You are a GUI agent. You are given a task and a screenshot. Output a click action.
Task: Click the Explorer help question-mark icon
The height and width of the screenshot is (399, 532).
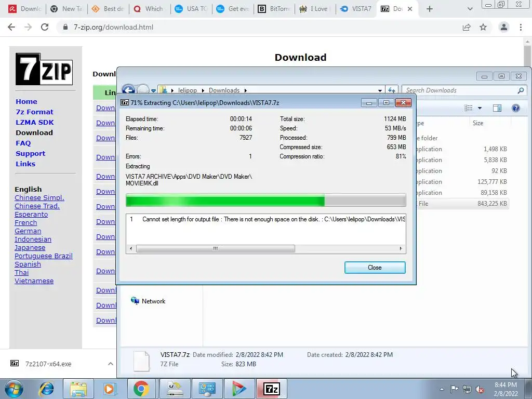pos(516,108)
